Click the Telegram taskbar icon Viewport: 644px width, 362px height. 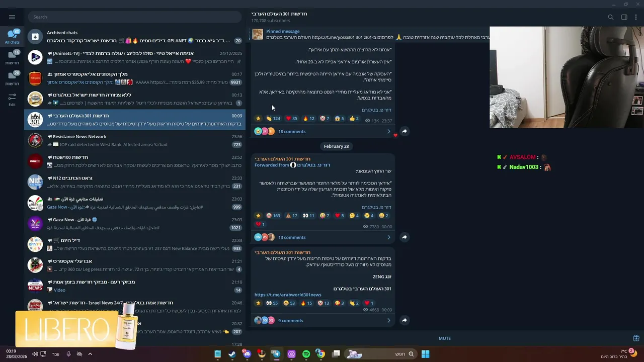[x=276, y=354]
